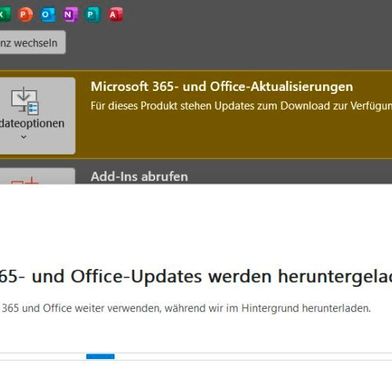The height and width of the screenshot is (392, 392).
Task: Click the update options download icon
Action: pyautogui.click(x=25, y=101)
